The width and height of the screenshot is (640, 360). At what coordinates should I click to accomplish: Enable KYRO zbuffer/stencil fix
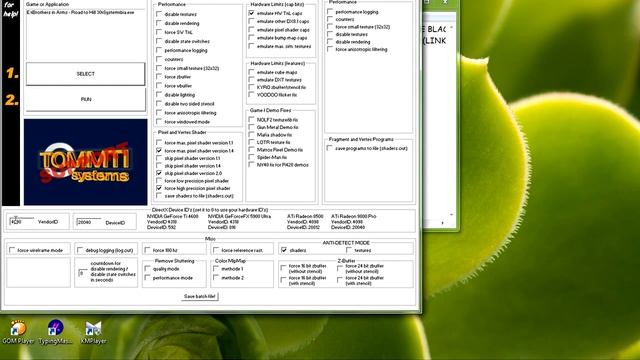click(251, 87)
